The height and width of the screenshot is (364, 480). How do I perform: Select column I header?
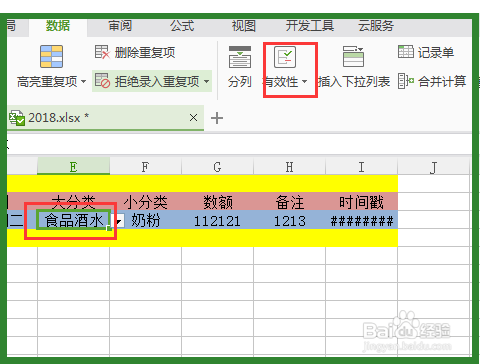click(361, 166)
